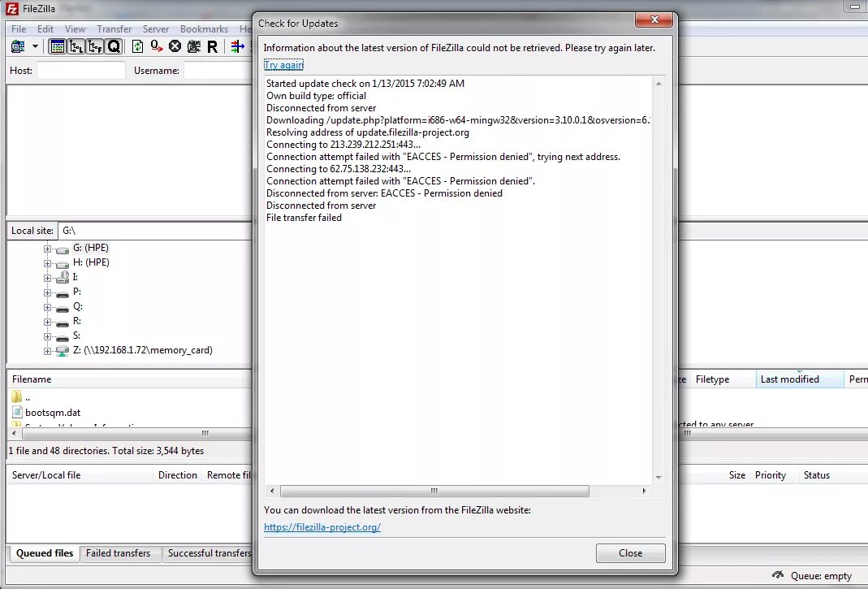Viewport: 868px width, 589px height.
Task: Click the update log horizontal scrollbar thumb
Action: pyautogui.click(x=434, y=491)
